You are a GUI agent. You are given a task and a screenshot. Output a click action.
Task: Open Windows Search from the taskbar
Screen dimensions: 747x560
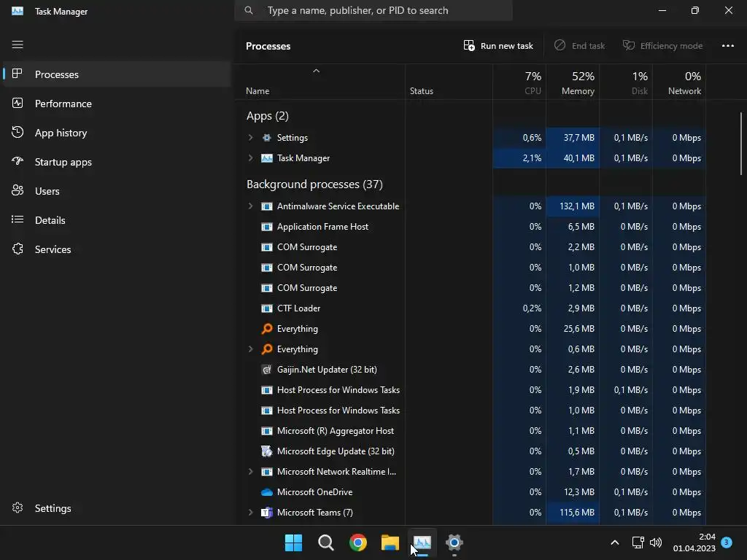pyautogui.click(x=326, y=542)
